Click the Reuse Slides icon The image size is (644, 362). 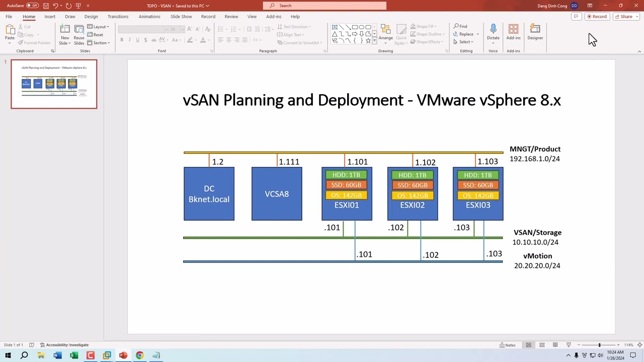79,30
